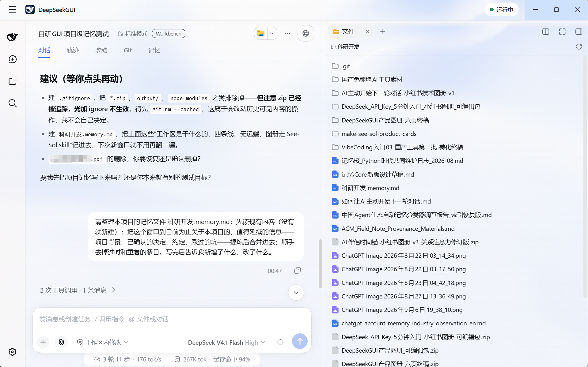Click the loading spinner indicator

(x=280, y=342)
